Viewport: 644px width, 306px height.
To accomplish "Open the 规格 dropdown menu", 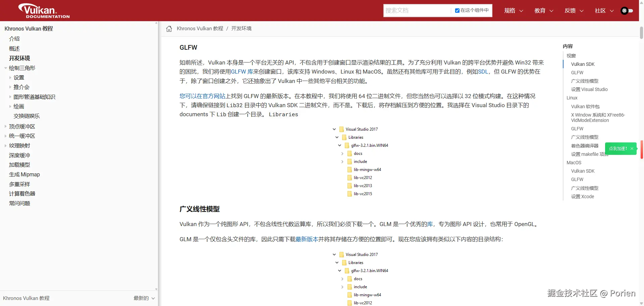I will [x=514, y=11].
